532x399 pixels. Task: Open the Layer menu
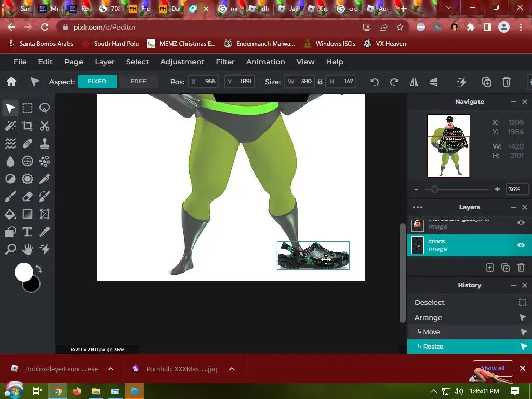104,62
